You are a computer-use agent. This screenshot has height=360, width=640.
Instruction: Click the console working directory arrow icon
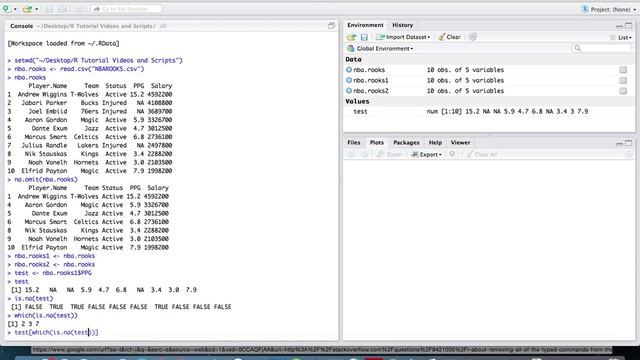click(x=163, y=26)
